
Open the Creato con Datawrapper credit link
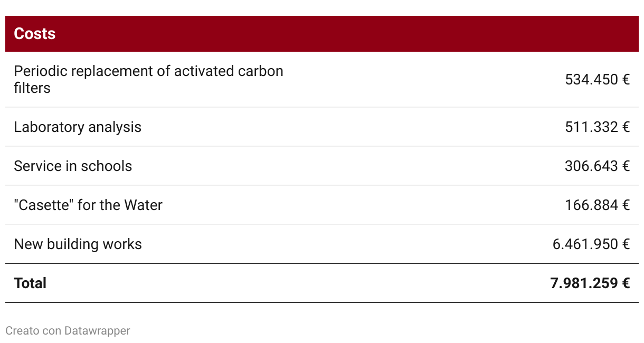pyautogui.click(x=68, y=331)
